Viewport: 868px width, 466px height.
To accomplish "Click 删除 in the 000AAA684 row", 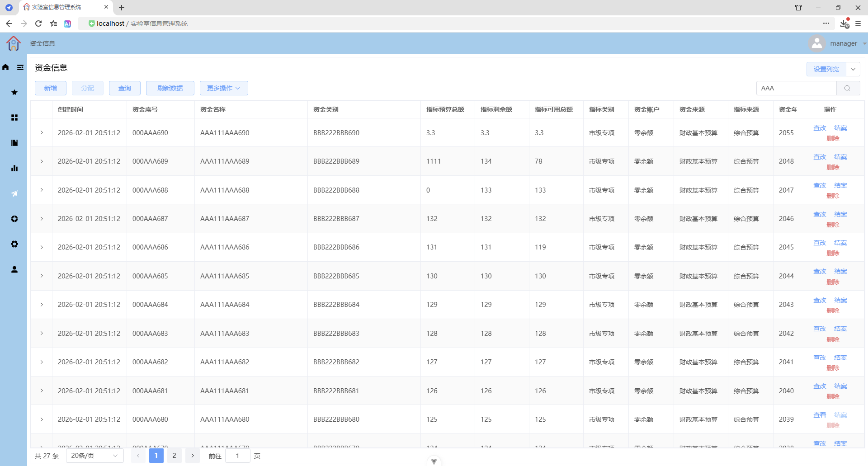I will click(833, 311).
